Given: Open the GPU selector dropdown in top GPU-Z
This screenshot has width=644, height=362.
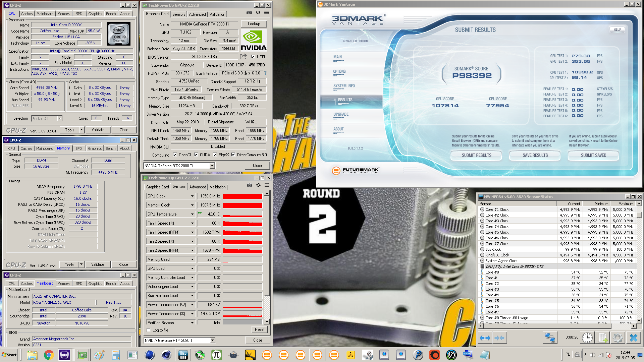Looking at the screenshot, I should (x=212, y=166).
